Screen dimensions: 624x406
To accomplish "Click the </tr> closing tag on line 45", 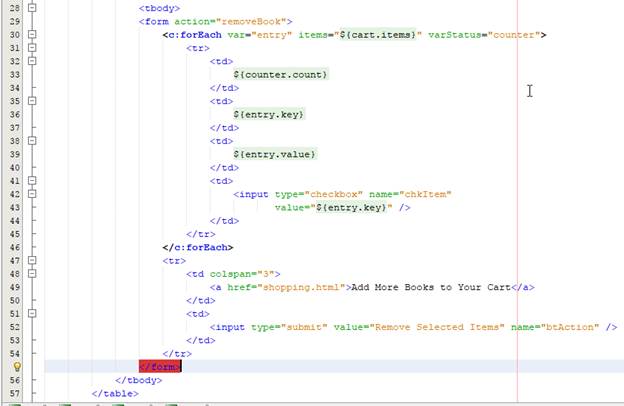I will tap(201, 234).
